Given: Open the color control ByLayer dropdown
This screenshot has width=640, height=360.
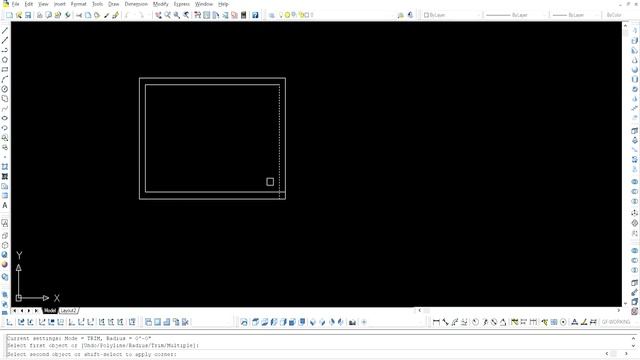Looking at the screenshot, I should click(452, 15).
